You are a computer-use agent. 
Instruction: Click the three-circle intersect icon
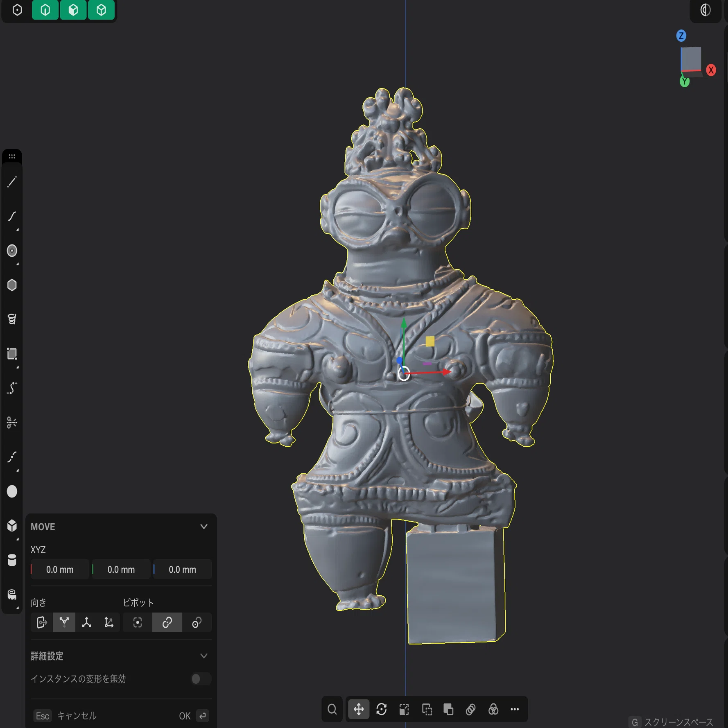[493, 709]
